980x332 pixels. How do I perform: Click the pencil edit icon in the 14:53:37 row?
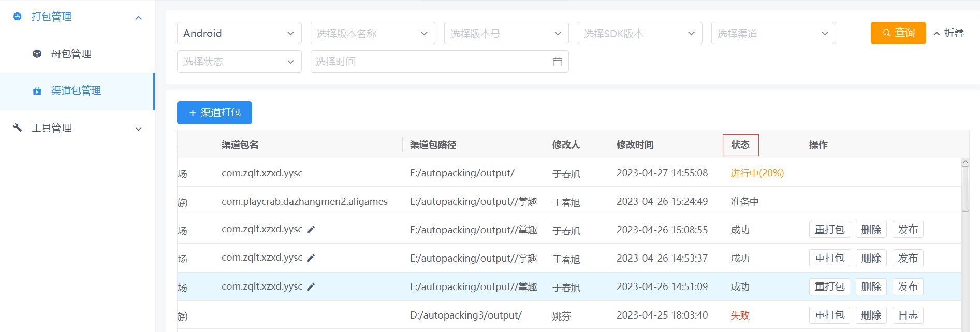[x=311, y=258]
